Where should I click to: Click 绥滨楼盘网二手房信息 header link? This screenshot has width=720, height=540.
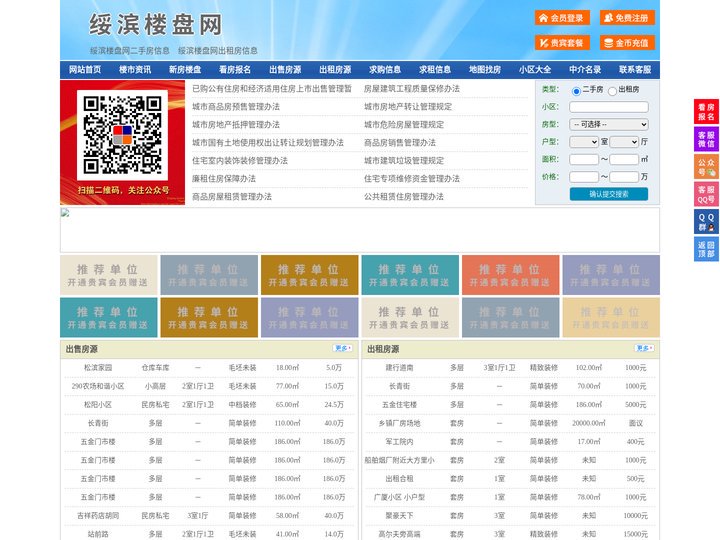pos(130,51)
